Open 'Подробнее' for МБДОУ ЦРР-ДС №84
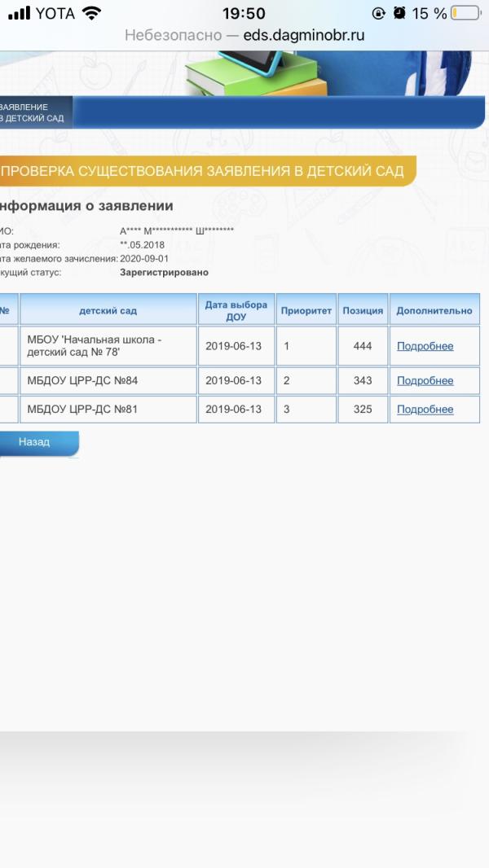 425,380
